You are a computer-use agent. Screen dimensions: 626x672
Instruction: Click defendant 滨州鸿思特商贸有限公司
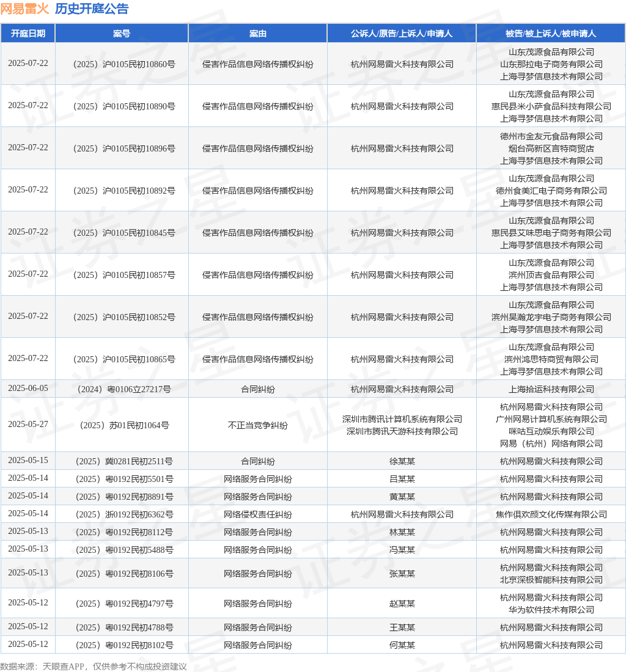(551, 359)
